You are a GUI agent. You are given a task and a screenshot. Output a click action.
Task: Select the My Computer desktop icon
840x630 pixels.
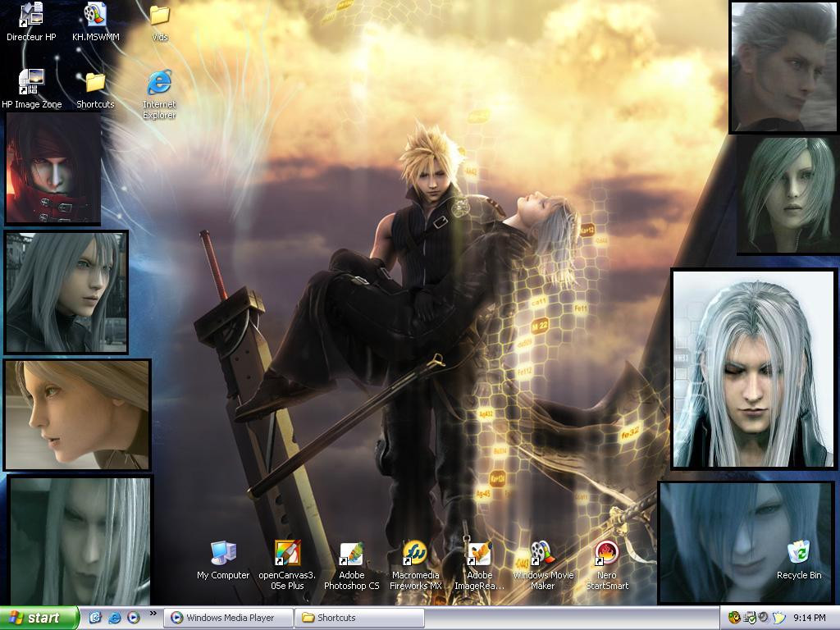click(223, 560)
